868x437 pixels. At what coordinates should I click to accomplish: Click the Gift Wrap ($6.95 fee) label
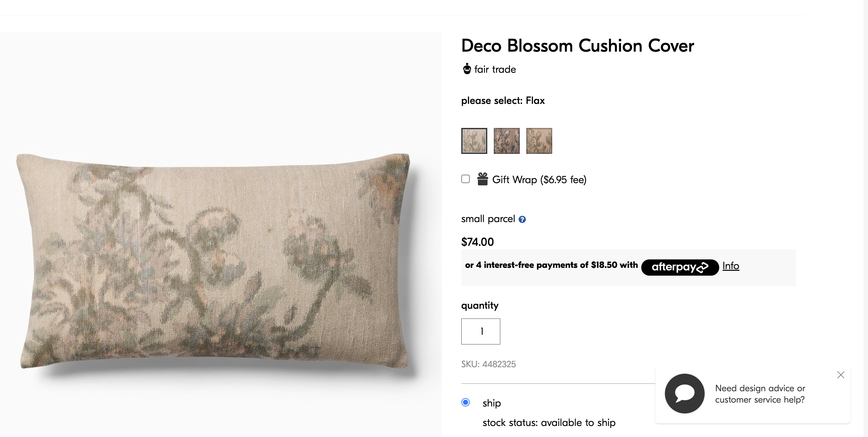[x=539, y=180]
